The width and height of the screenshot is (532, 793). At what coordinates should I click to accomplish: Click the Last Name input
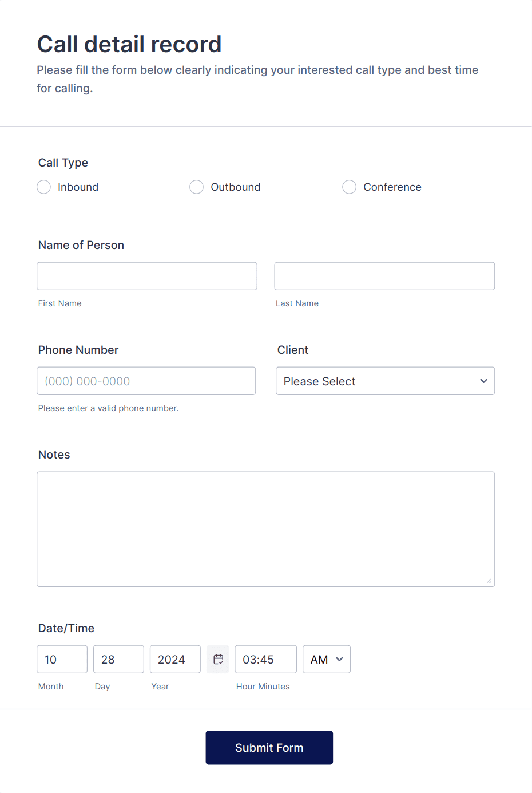point(384,276)
